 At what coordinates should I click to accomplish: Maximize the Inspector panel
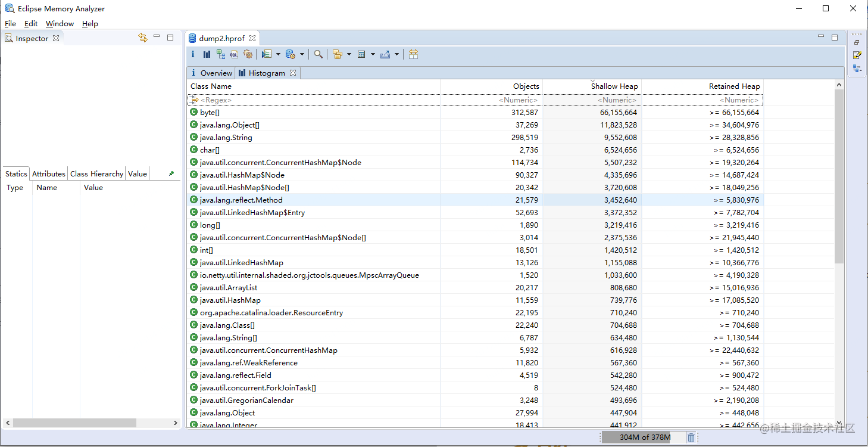coord(170,38)
